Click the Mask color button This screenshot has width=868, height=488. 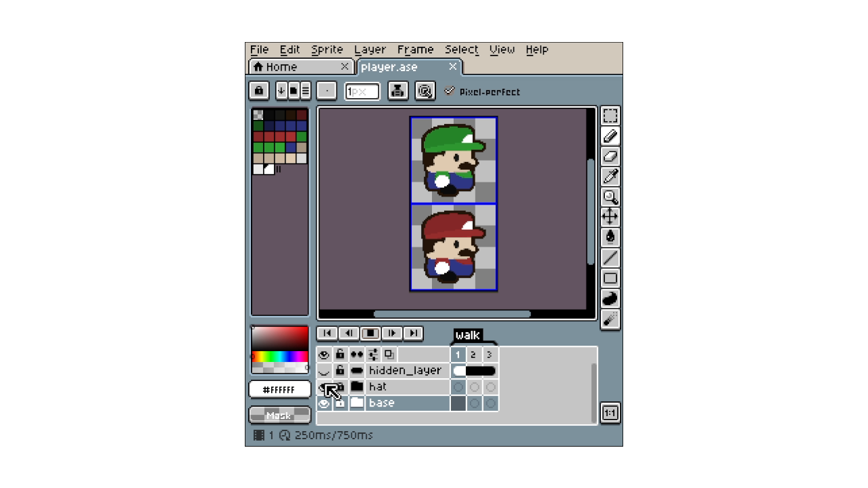(279, 415)
